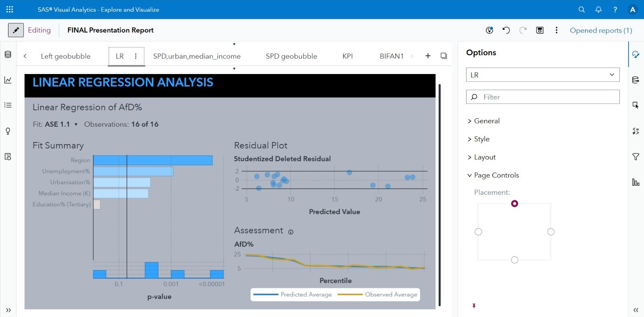Open the Suggestions lightbulb pane
This screenshot has width=644, height=317.
(8, 131)
